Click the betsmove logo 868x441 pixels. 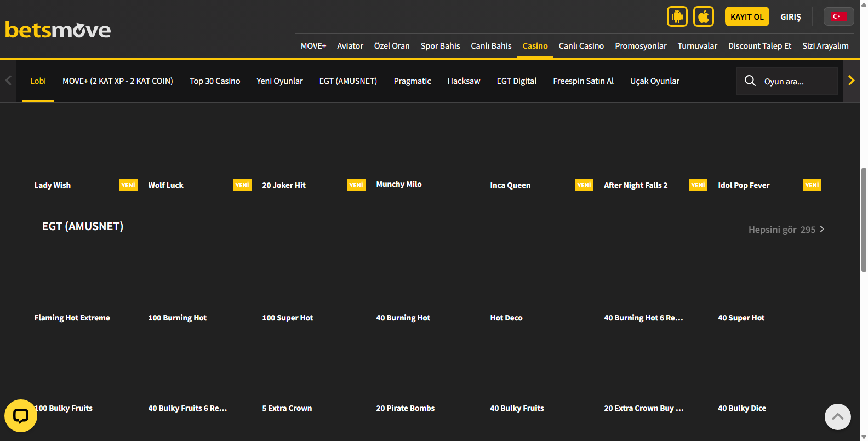click(x=58, y=30)
